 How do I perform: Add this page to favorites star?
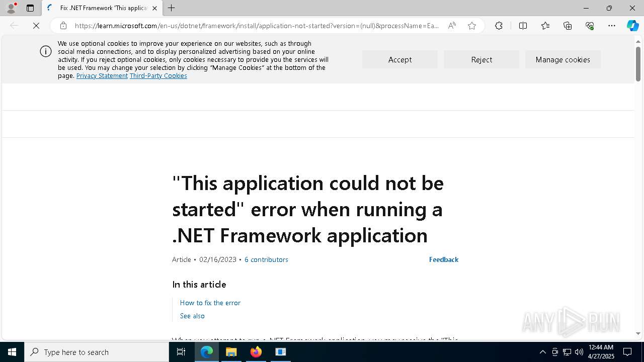[472, 26]
